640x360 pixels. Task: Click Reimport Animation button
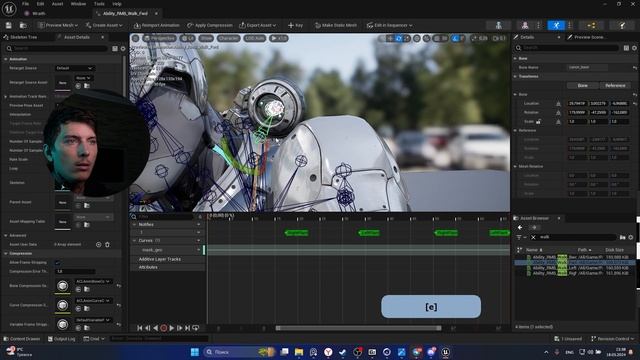tap(157, 25)
